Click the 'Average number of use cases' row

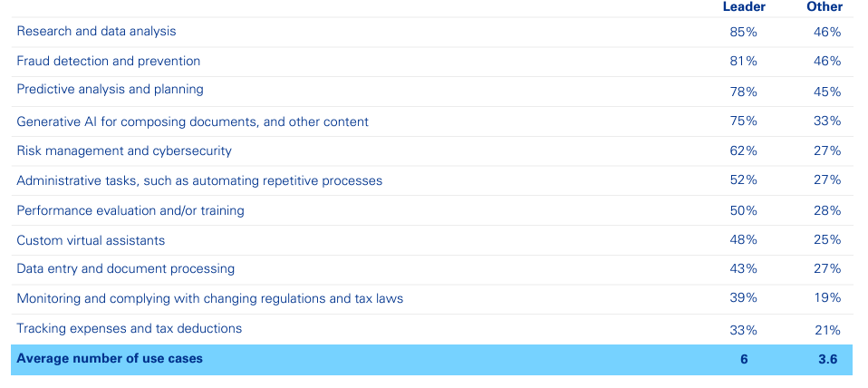pyautogui.click(x=110, y=358)
